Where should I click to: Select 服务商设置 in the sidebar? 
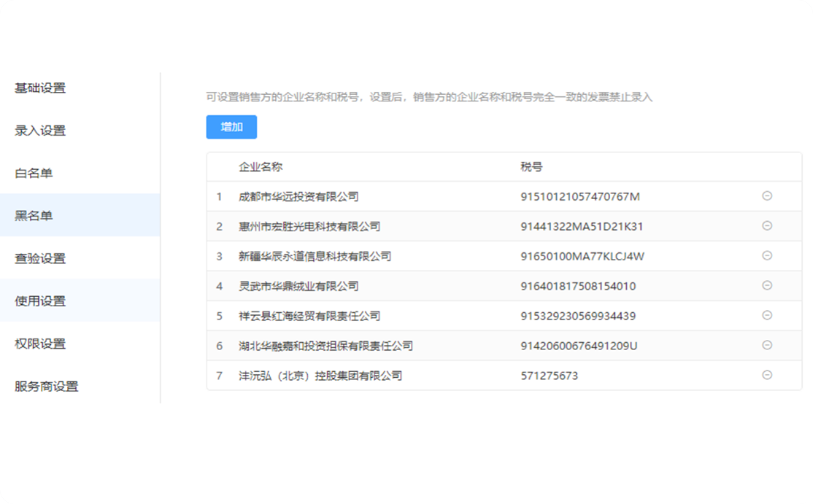[46, 387]
